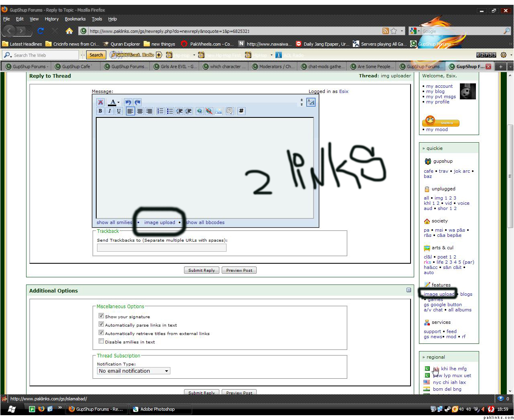Apply italic formatting in the editor

pyautogui.click(x=109, y=111)
